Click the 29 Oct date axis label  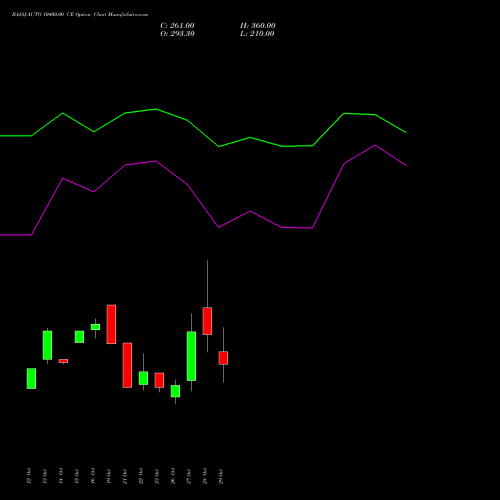pos(221,476)
